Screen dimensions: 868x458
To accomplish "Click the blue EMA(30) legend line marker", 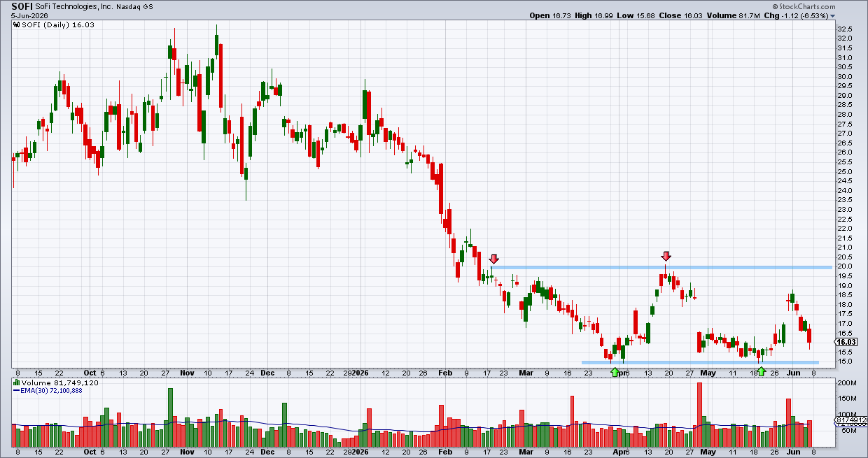I will [x=16, y=391].
